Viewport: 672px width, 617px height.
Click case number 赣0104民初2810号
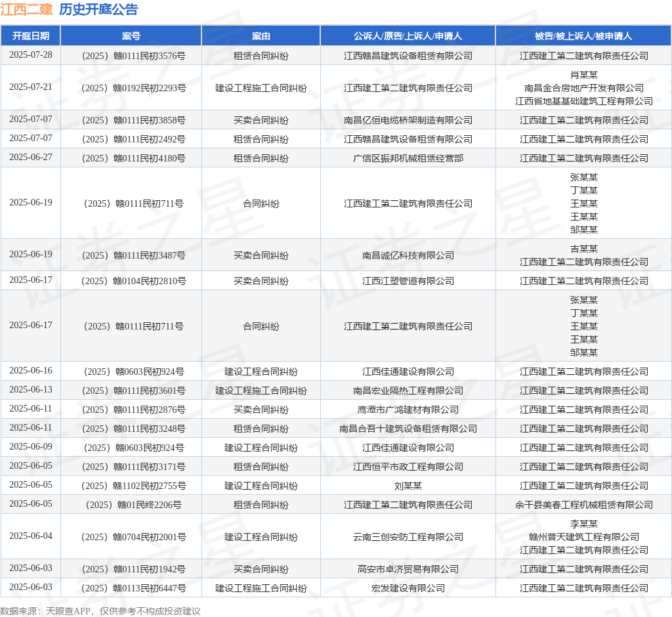tap(134, 281)
